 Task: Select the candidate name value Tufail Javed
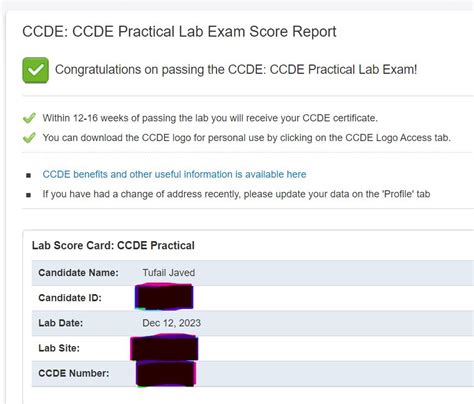pos(169,273)
